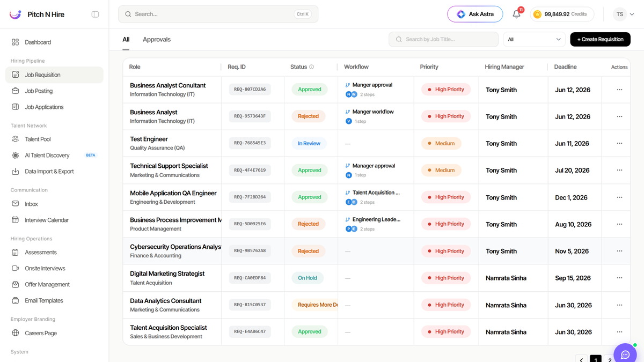Open Assessments in sidebar
This screenshot has width=644, height=362.
(54, 252)
